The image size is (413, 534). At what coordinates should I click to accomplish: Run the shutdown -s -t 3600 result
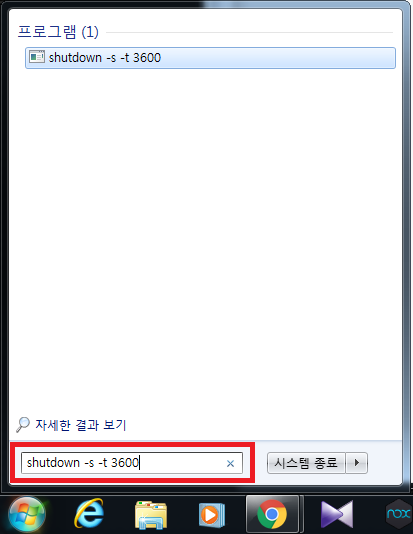click(210, 58)
